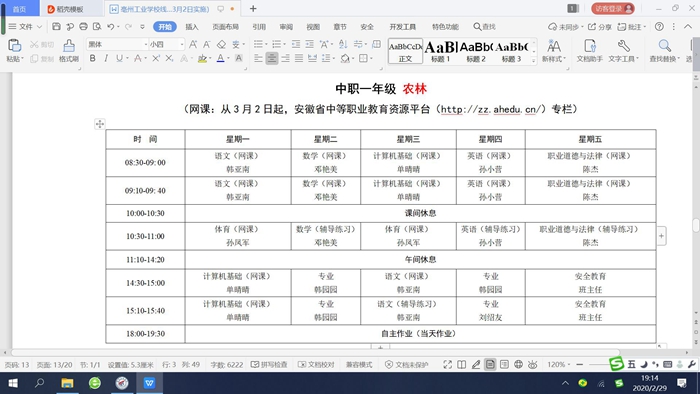Open the 文件 menu dropdown
The height and width of the screenshot is (394, 700).
click(x=25, y=27)
